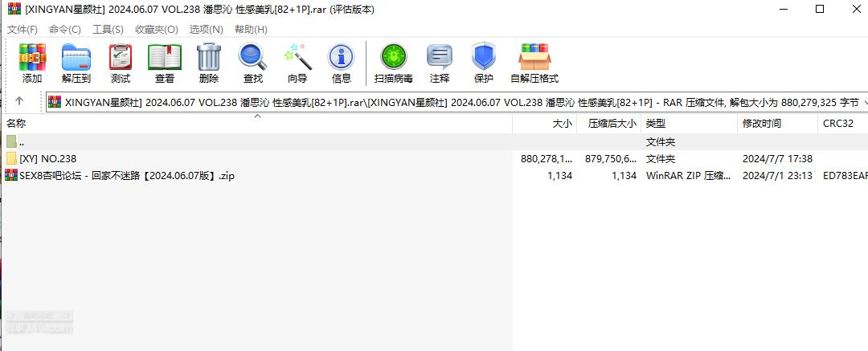Click the WinRAR ZIP 压缩 type cell
Image resolution: width=868 pixels, height=351 pixels.
click(x=688, y=175)
